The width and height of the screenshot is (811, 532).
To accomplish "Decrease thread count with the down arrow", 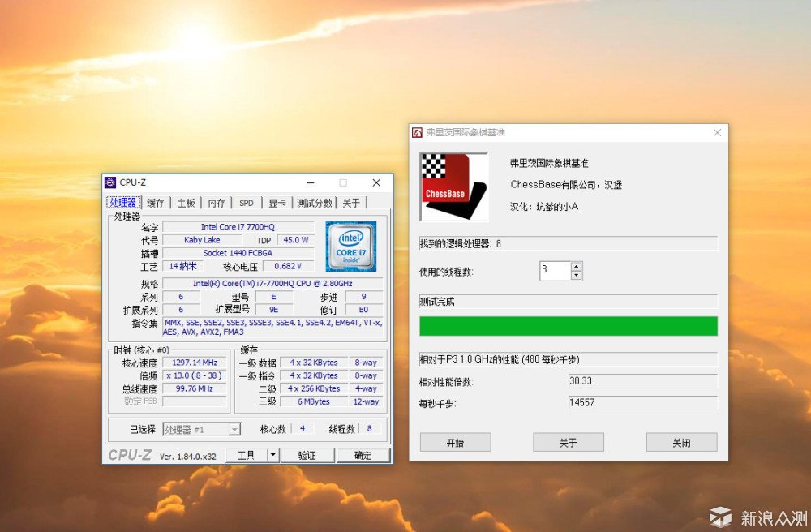I will coord(577,274).
